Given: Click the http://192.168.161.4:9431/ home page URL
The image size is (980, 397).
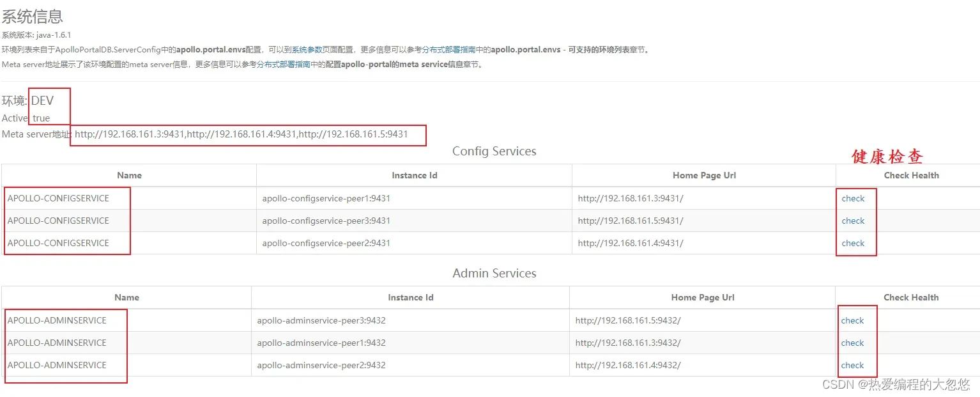Looking at the screenshot, I should coord(630,243).
